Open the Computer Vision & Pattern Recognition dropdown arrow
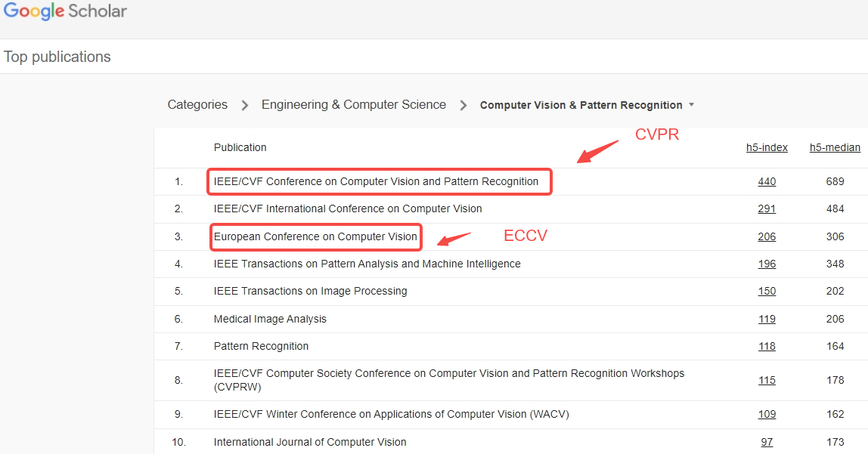Image resolution: width=868 pixels, height=454 pixels. pos(691,104)
